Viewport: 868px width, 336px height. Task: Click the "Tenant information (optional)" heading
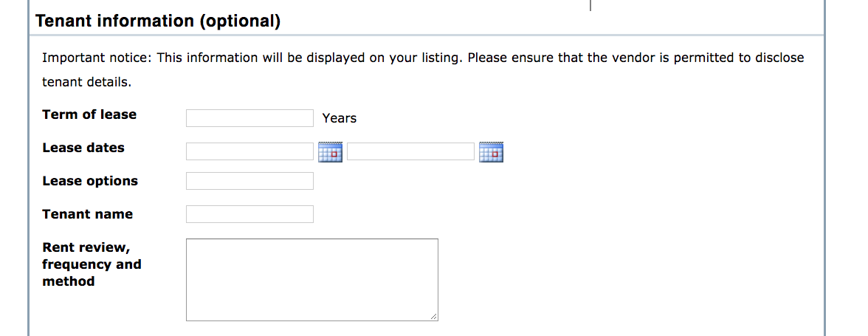pyautogui.click(x=157, y=21)
